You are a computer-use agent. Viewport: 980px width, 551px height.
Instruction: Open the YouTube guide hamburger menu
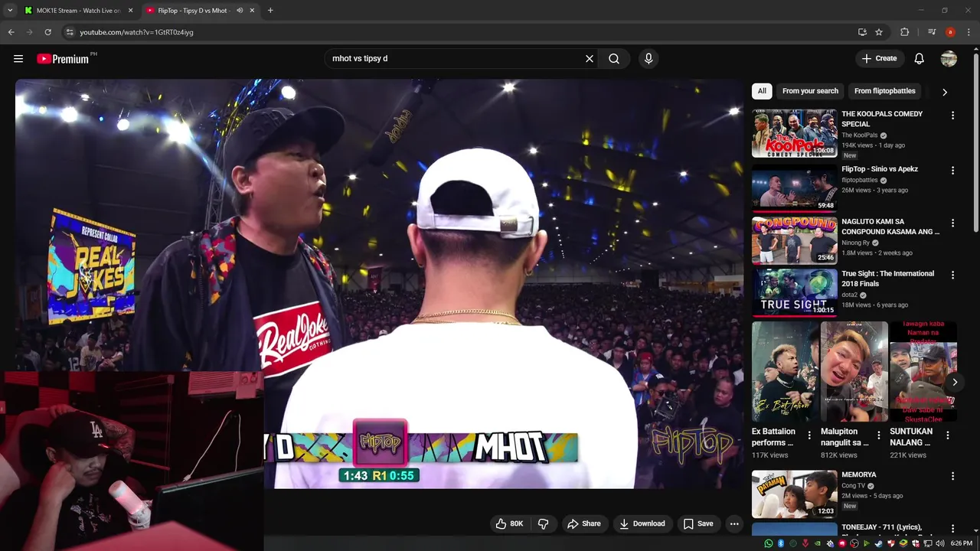[18, 58]
